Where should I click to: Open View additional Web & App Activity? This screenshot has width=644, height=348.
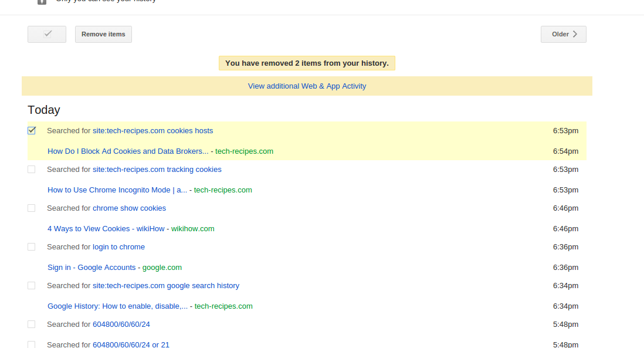coord(307,86)
